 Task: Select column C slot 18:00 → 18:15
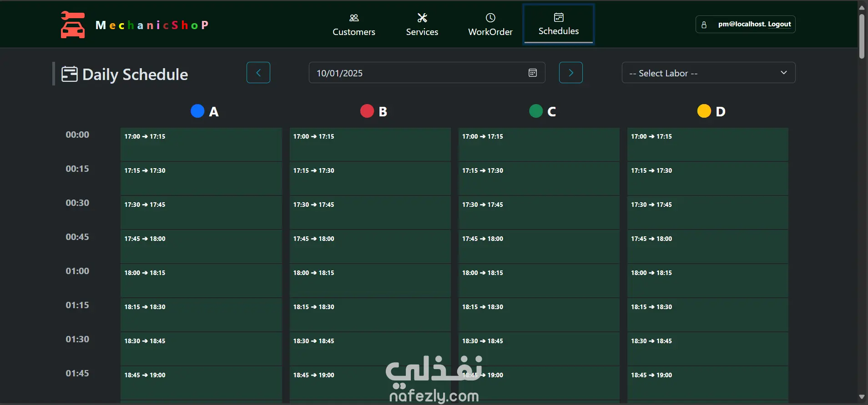(x=539, y=280)
